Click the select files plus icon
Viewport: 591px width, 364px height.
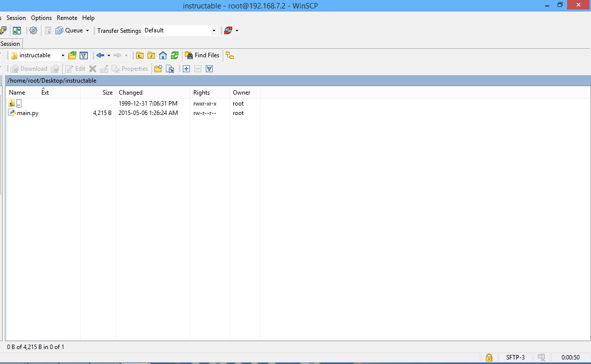186,69
